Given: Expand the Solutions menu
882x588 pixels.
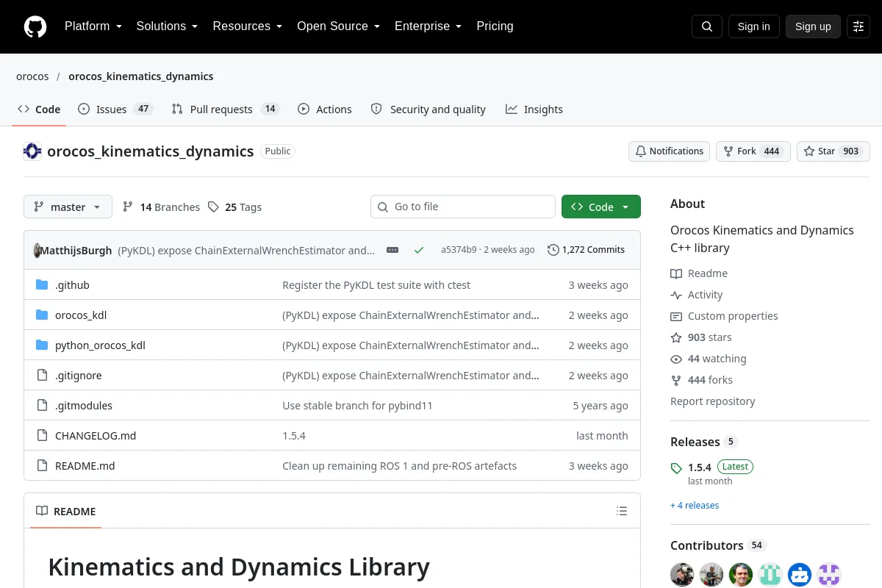Looking at the screenshot, I should (168, 26).
